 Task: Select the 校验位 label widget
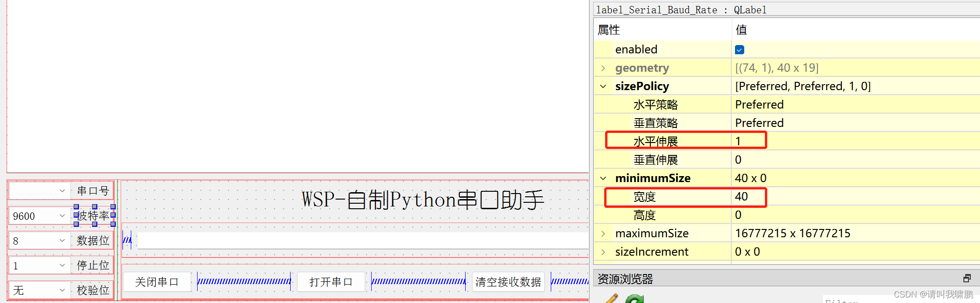click(93, 290)
